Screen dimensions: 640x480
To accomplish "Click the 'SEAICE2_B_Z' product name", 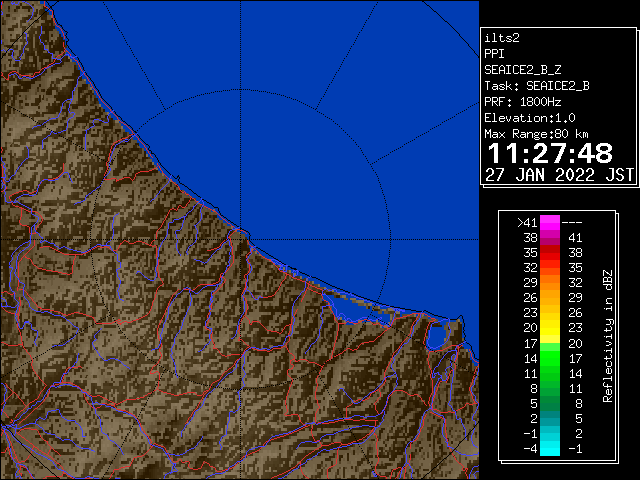I will [523, 70].
